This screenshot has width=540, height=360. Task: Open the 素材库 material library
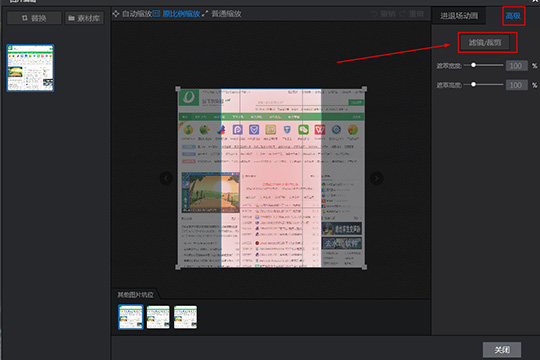coord(84,18)
